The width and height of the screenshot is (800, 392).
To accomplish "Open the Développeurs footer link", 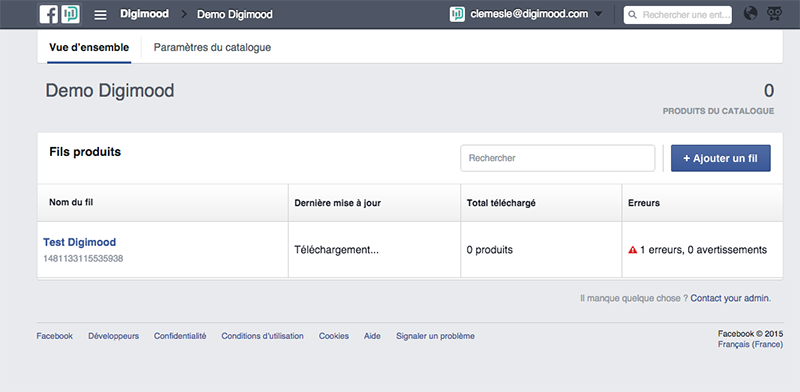I will pos(113,336).
